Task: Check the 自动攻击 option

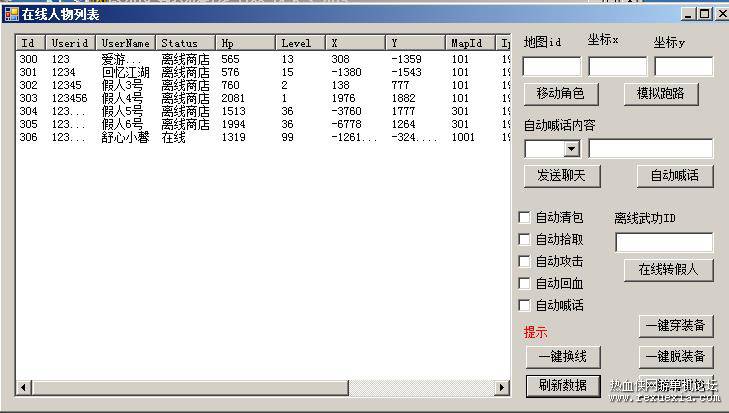Action: click(524, 261)
